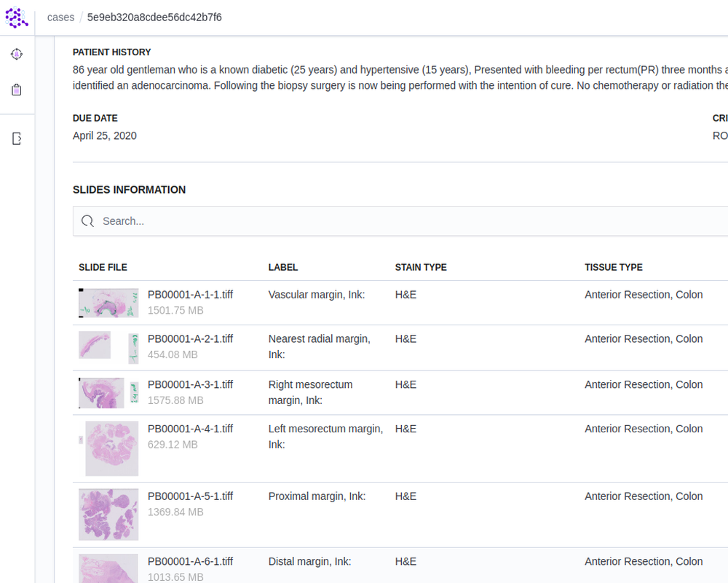Open thumbnail of PB00001-A-3-1.tiff
The height and width of the screenshot is (583, 728).
(108, 393)
